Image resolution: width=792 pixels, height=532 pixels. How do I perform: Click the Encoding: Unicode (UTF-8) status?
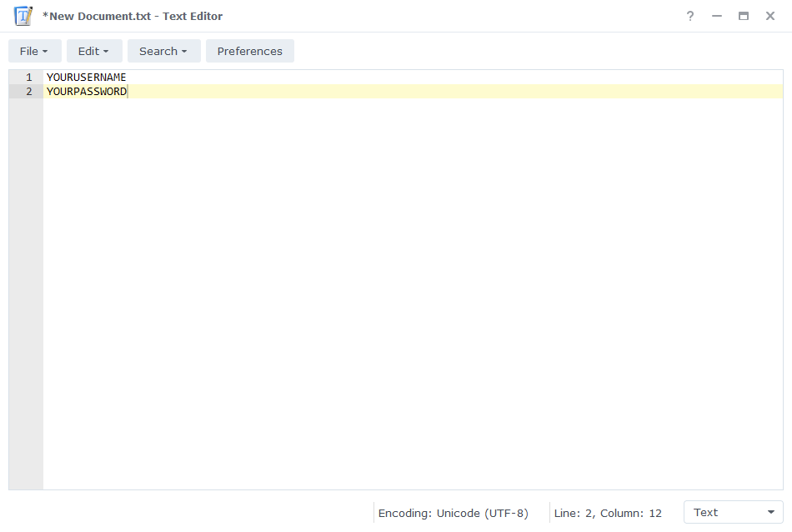point(453,514)
